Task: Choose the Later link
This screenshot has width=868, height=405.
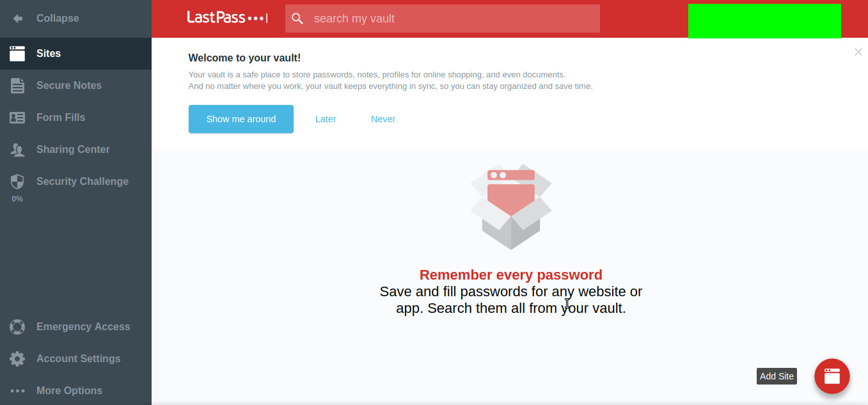Action: (x=326, y=119)
